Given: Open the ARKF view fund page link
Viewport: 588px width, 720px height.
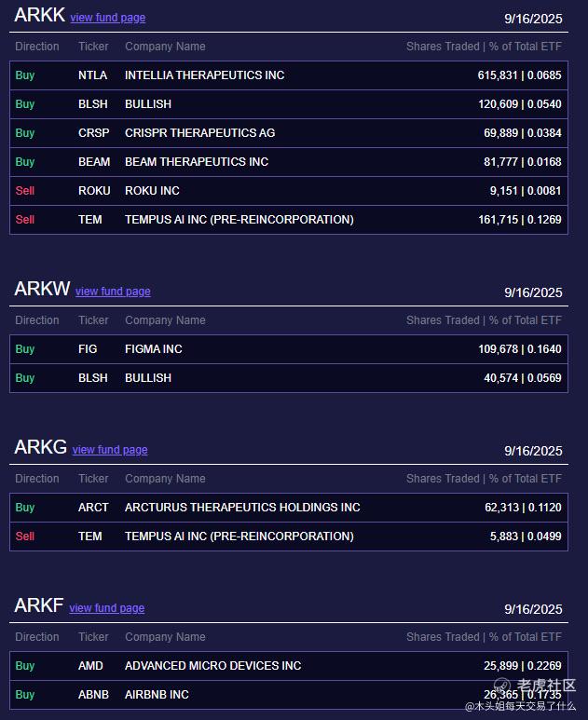Looking at the screenshot, I should pyautogui.click(x=107, y=608).
